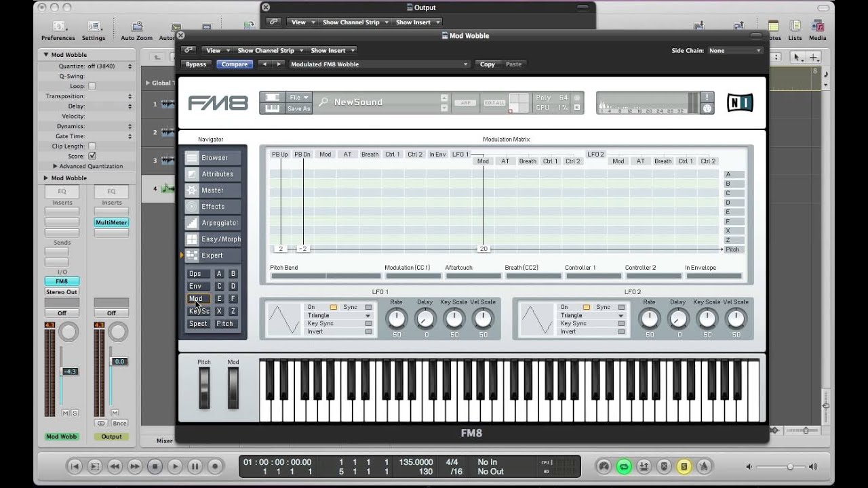The image size is (868, 488).
Task: Click the FM8 panic exclamation button
Action: pyautogui.click(x=707, y=97)
